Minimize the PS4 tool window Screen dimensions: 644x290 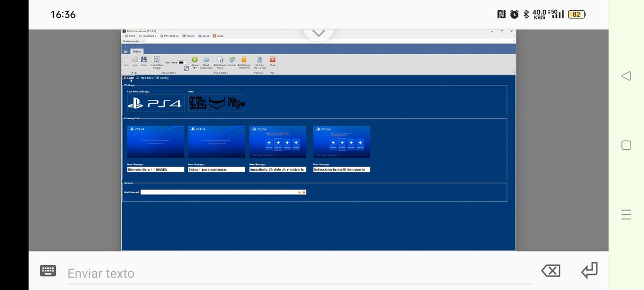492,31
